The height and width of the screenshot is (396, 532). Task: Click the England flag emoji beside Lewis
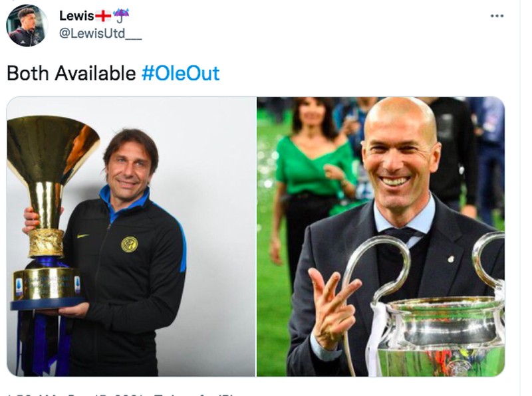coord(103,15)
